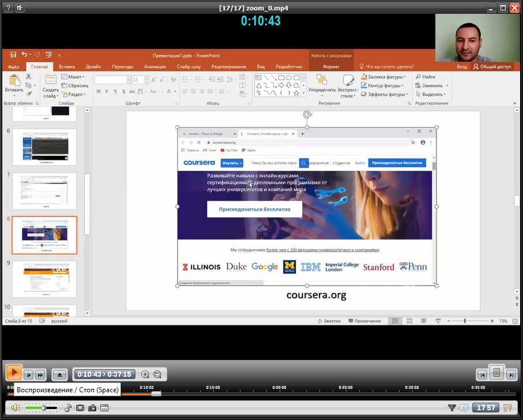
Task: Click the question mark help icon in the player title bar
Action: 9,7
